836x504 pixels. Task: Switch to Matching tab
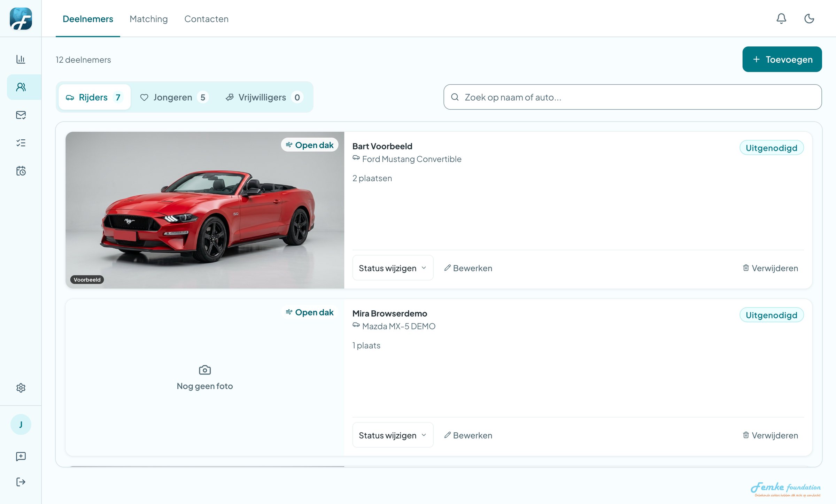[148, 19]
